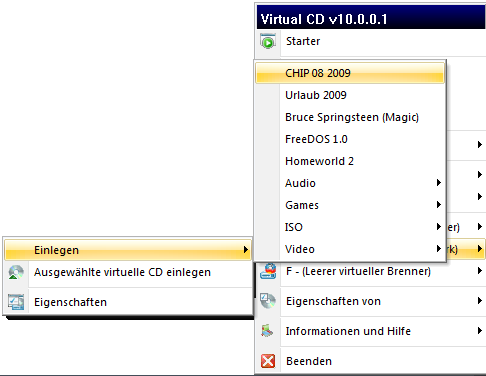
Task: Select Urlaub 2009 entry
Action: pyautogui.click(x=350, y=95)
